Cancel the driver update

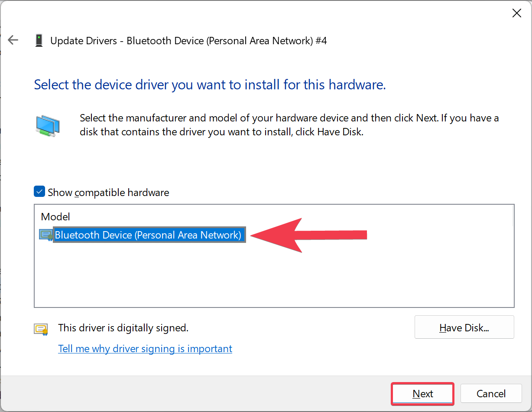pos(491,394)
